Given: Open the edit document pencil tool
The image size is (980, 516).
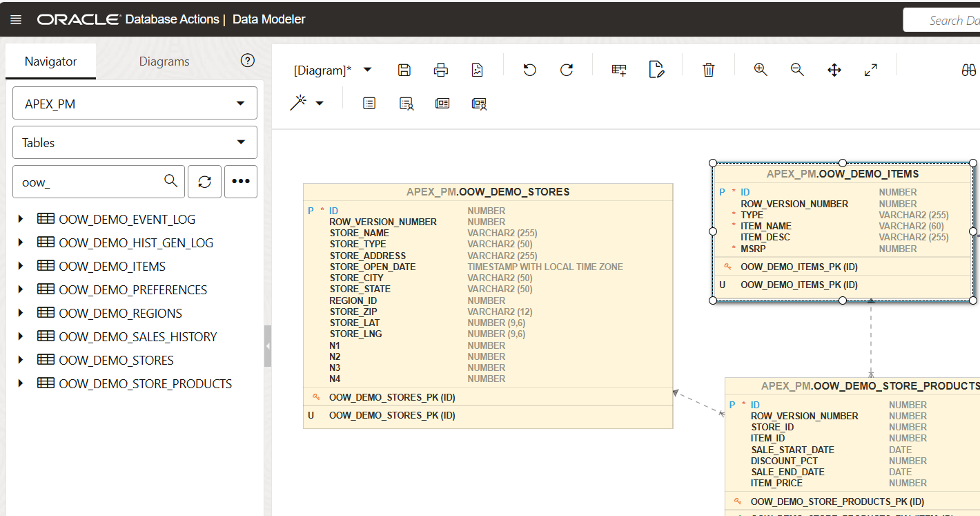Looking at the screenshot, I should tap(656, 70).
